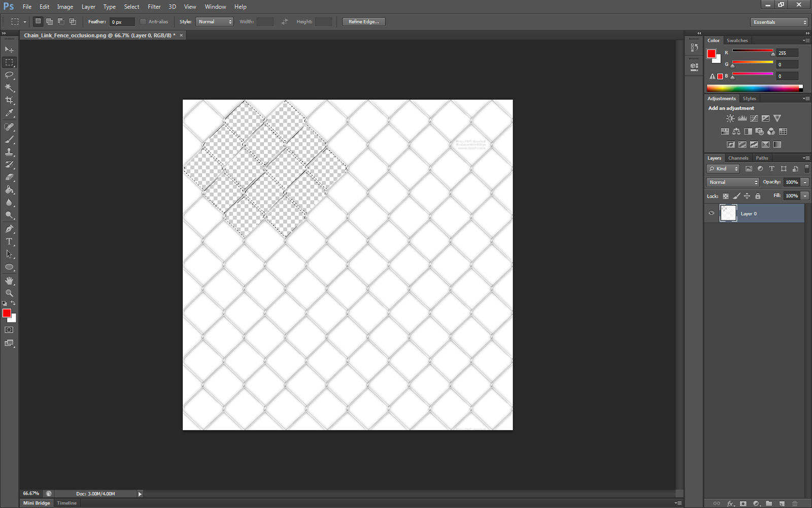Add a Curves adjustment layer
The height and width of the screenshot is (508, 812).
(754, 118)
